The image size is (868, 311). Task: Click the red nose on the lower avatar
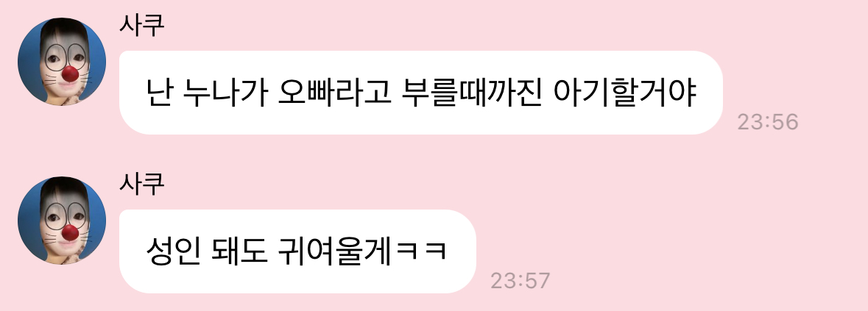click(x=70, y=232)
